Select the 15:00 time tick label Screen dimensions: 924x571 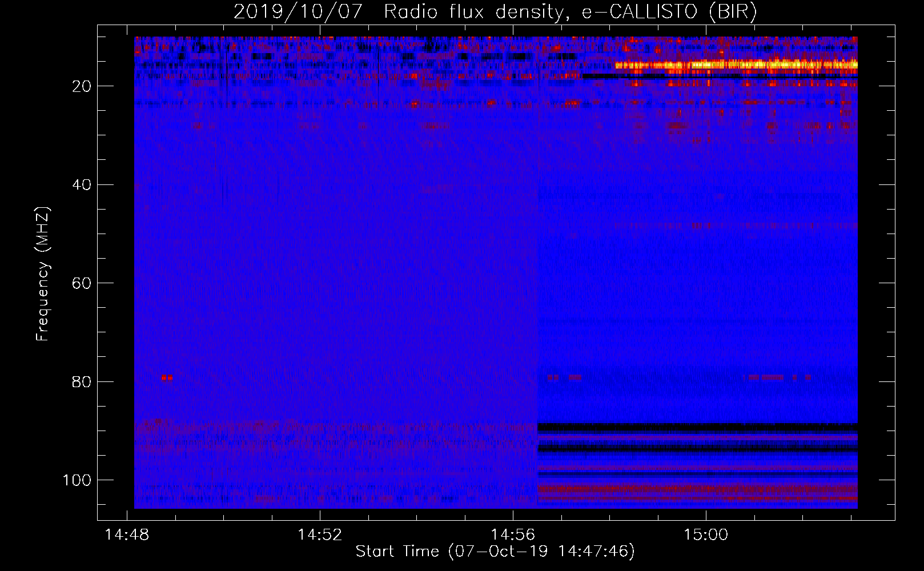(706, 534)
